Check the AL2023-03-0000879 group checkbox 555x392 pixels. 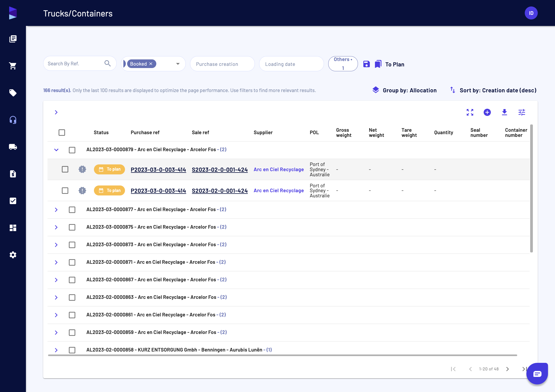click(72, 150)
